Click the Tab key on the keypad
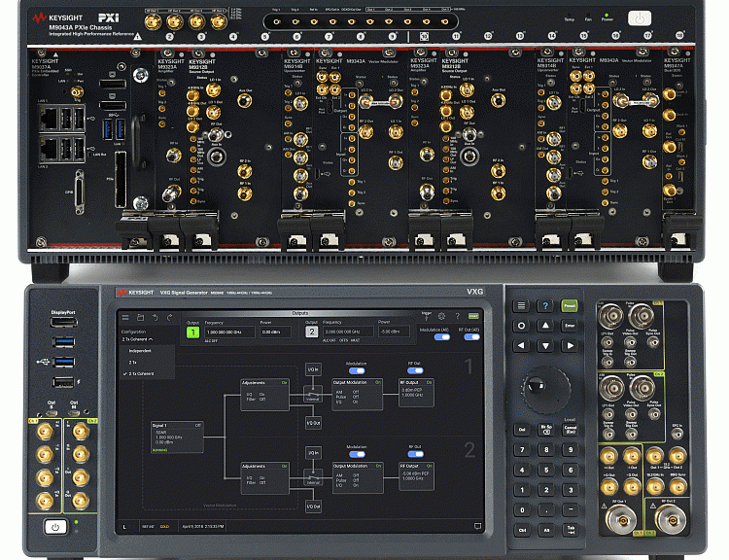The width and height of the screenshot is (729, 560). [x=571, y=530]
